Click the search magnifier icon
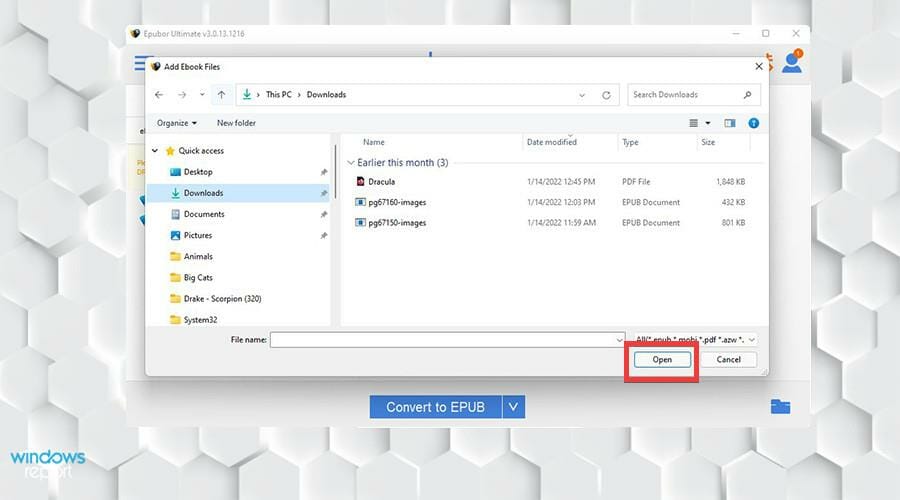900x500 pixels. pyautogui.click(x=747, y=95)
